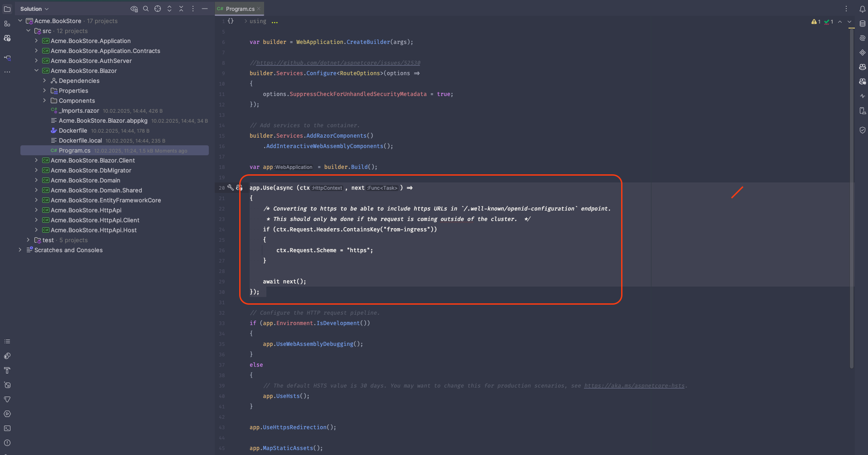Screen dimensions: 868x455
Task: Collapse the Acme.BookStore.Blazor project node
Action: [x=36, y=71]
